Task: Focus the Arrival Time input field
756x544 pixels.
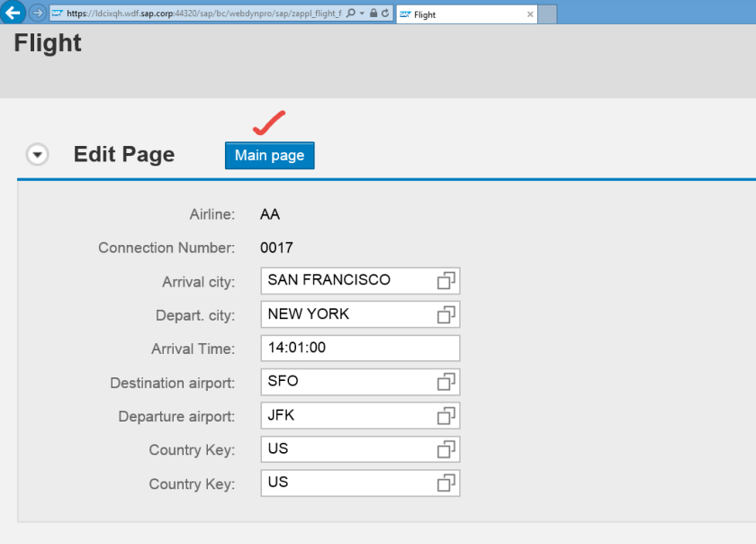Action: 359,348
